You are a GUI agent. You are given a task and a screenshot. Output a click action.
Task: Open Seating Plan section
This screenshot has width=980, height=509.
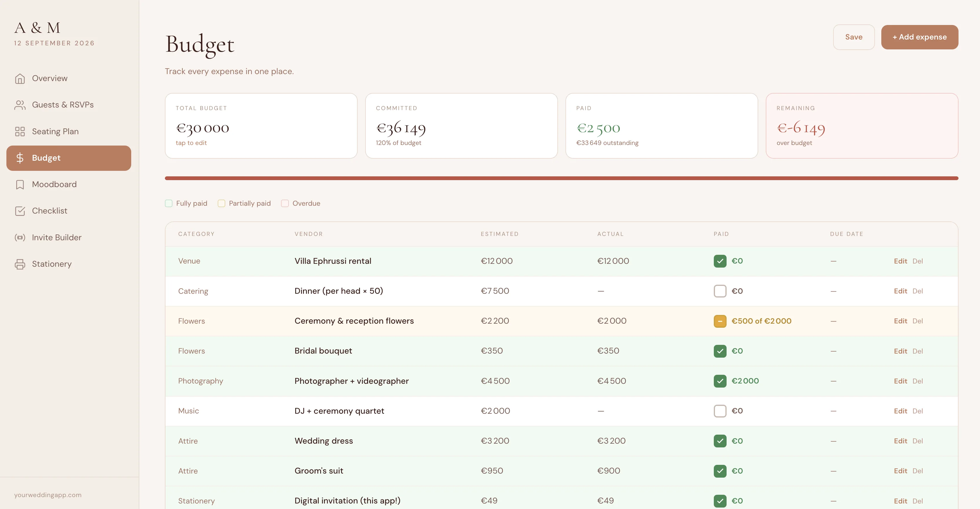point(69,131)
